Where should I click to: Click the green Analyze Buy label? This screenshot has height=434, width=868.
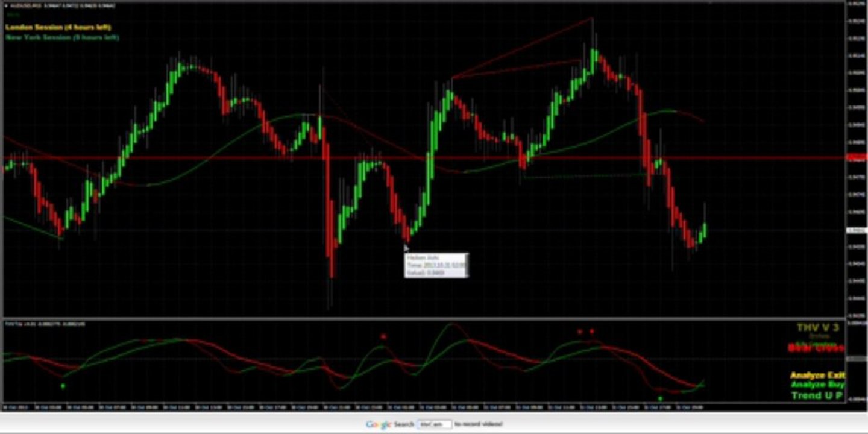(817, 384)
